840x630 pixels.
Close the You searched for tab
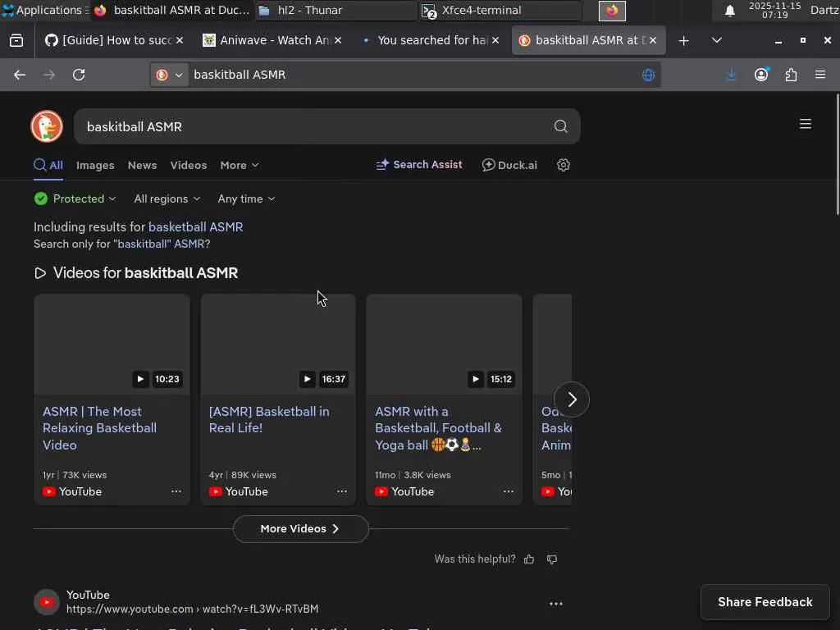(x=495, y=41)
